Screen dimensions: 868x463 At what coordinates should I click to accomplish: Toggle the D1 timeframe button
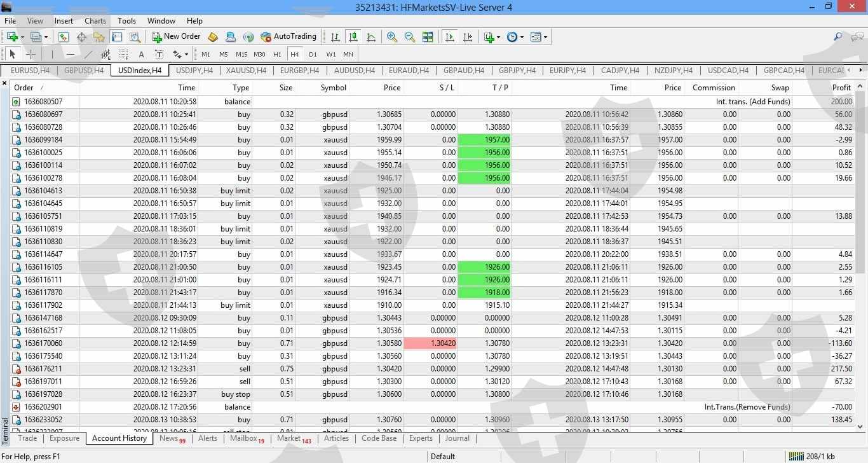coord(313,54)
